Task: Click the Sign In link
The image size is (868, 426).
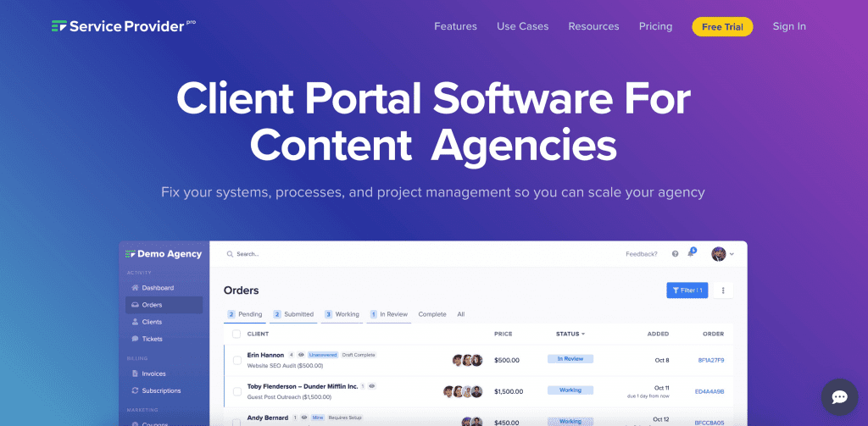Action: (x=789, y=26)
